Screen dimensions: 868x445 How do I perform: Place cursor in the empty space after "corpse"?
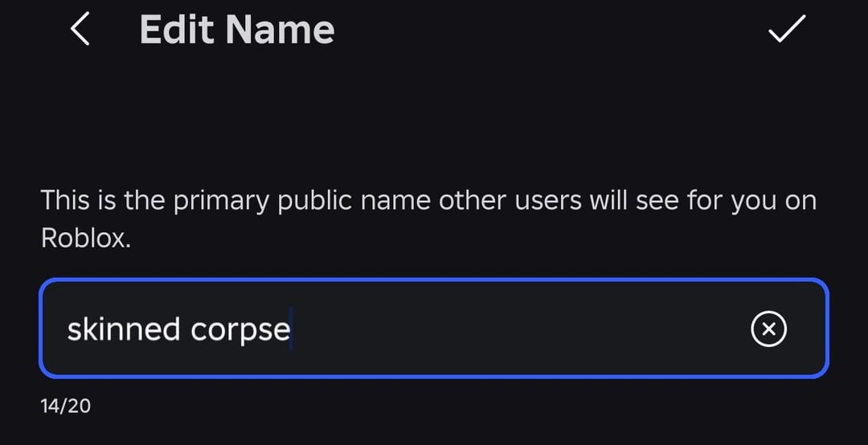point(514,329)
